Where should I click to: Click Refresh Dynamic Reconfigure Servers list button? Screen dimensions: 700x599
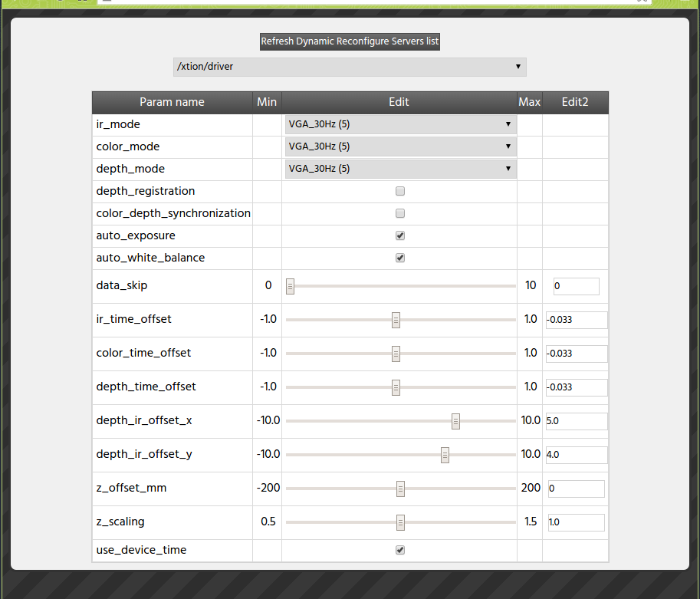350,41
